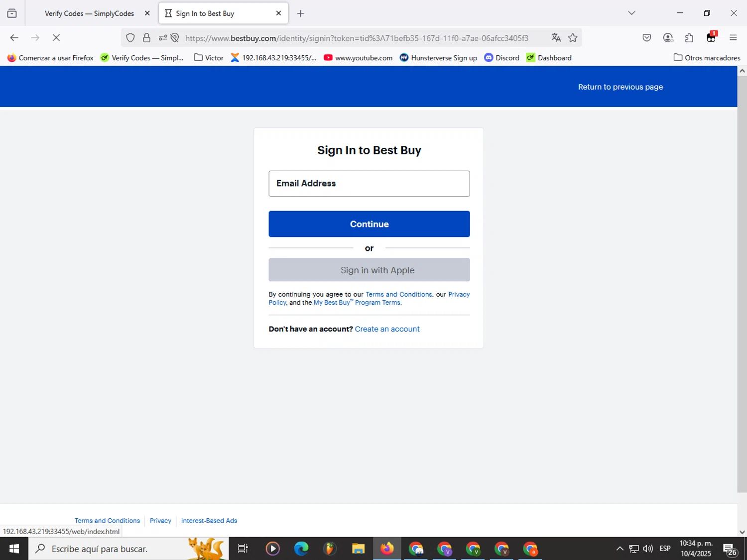Stop loading the current page
Viewport: 747px width, 560px height.
click(56, 38)
